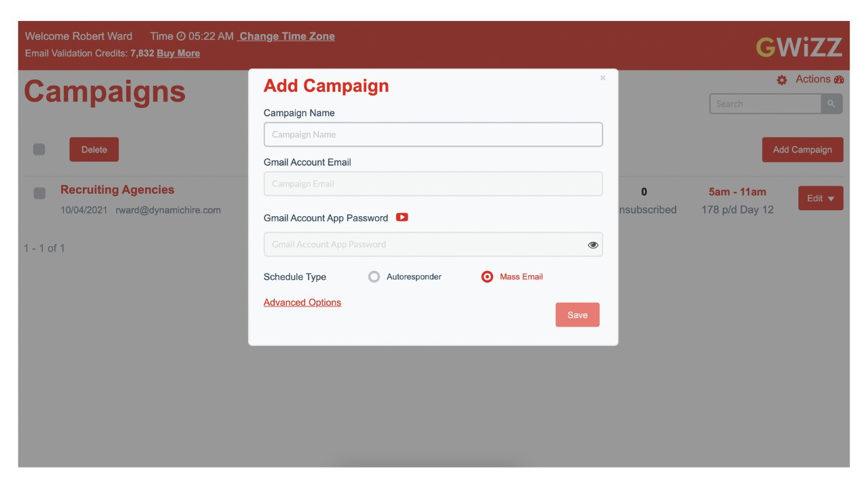
Task: Tick the select-all campaigns checkbox
Action: click(x=39, y=149)
